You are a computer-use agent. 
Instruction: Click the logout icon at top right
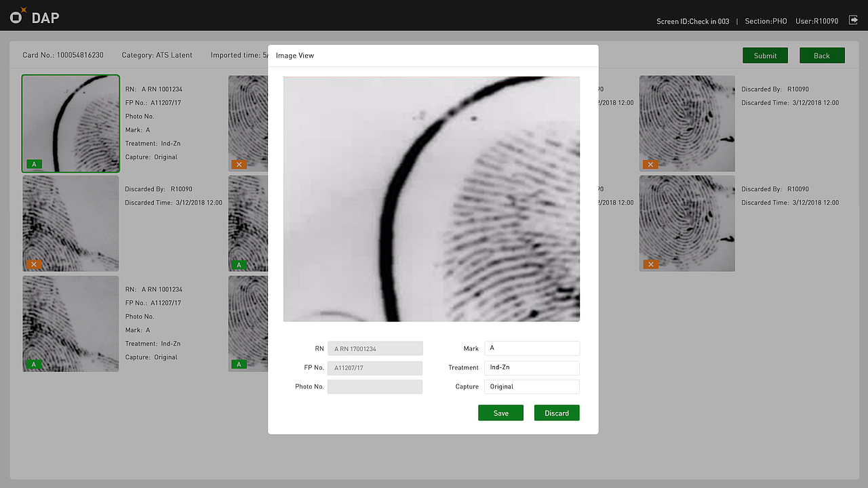pos(853,20)
